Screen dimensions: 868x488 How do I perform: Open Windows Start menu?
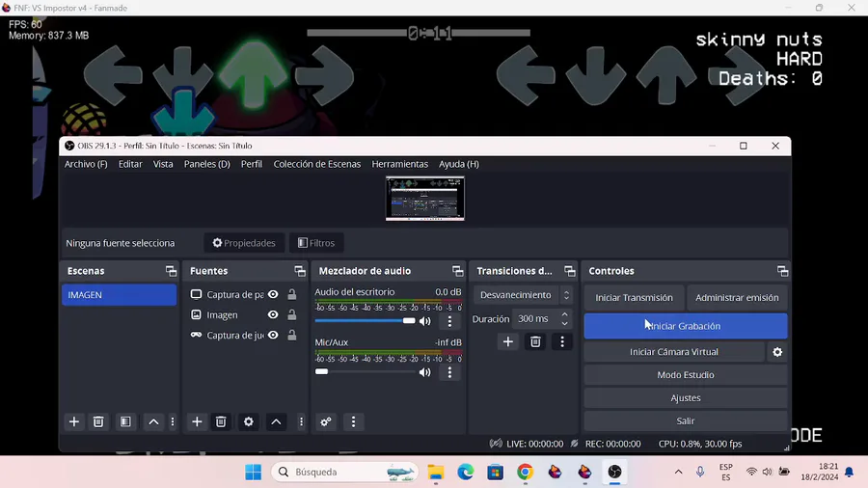253,472
